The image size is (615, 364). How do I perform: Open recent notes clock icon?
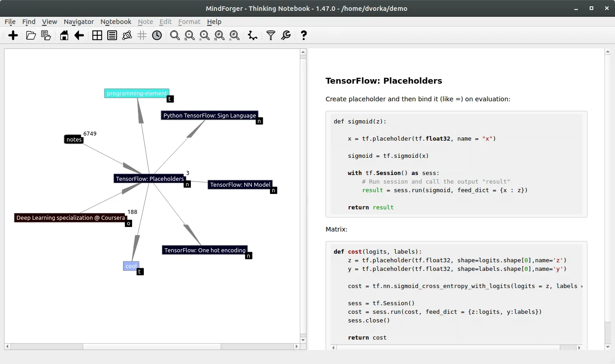pos(157,35)
